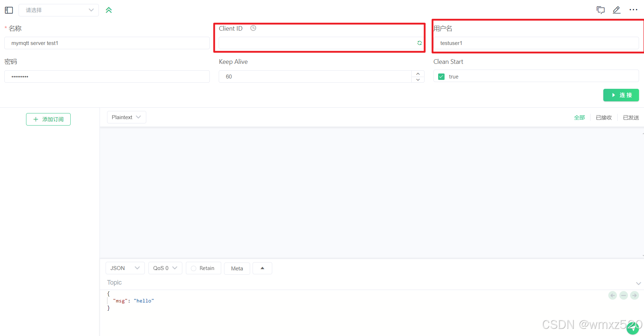Switch to the 已发送 messages tab
The image size is (644, 336).
click(631, 117)
